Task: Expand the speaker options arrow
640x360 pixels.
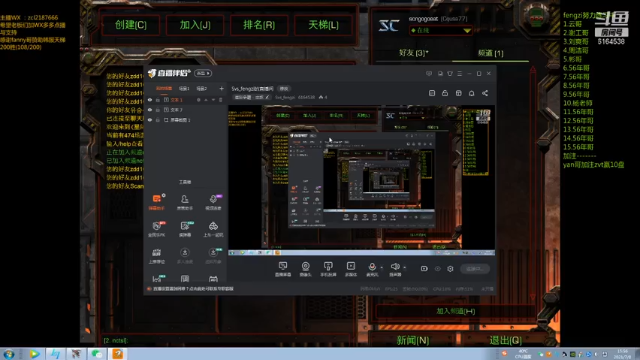Action: click(x=404, y=268)
